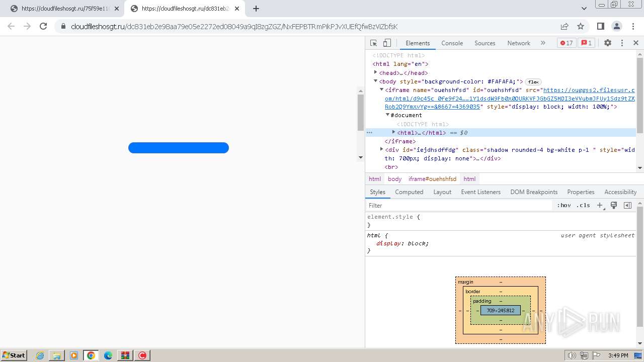This screenshot has width=644, height=362.
Task: Add a new style rule with plus
Action: [600, 205]
